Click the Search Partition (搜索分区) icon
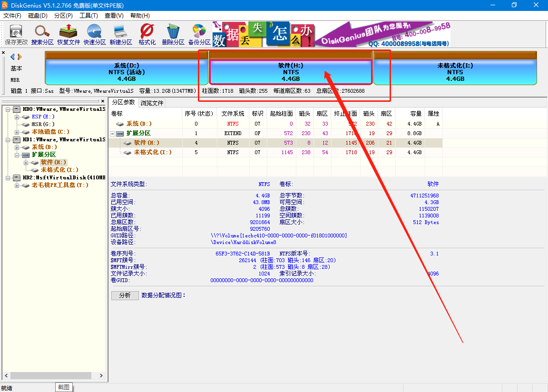Viewport: 548px width, 392px height. [42, 35]
